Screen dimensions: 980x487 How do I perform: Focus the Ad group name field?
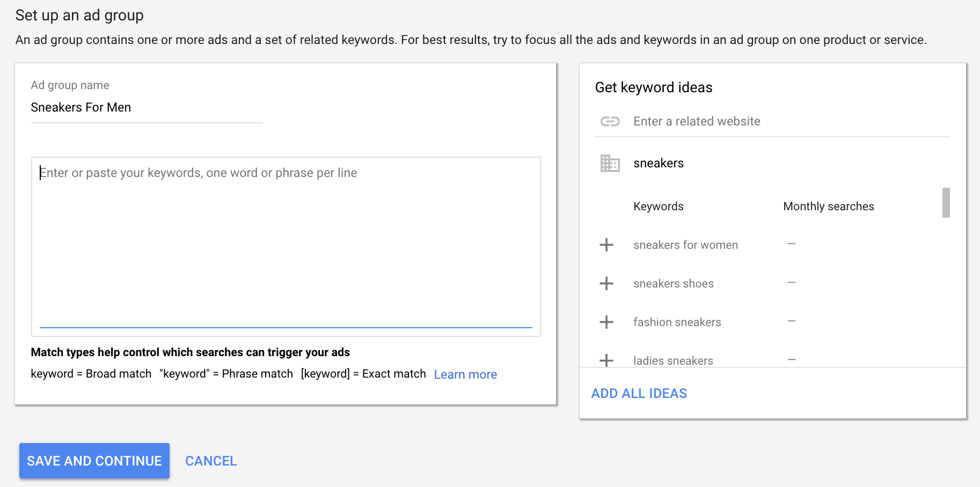[x=146, y=108]
